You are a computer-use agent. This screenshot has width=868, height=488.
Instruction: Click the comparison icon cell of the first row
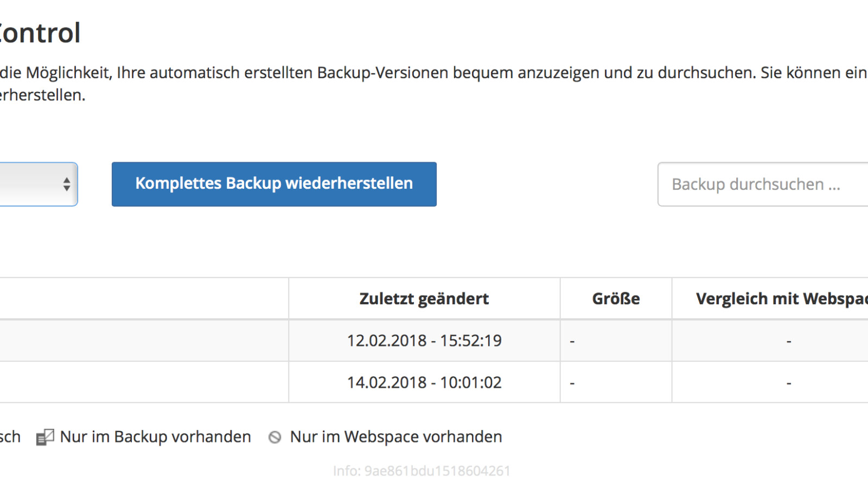[788, 340]
